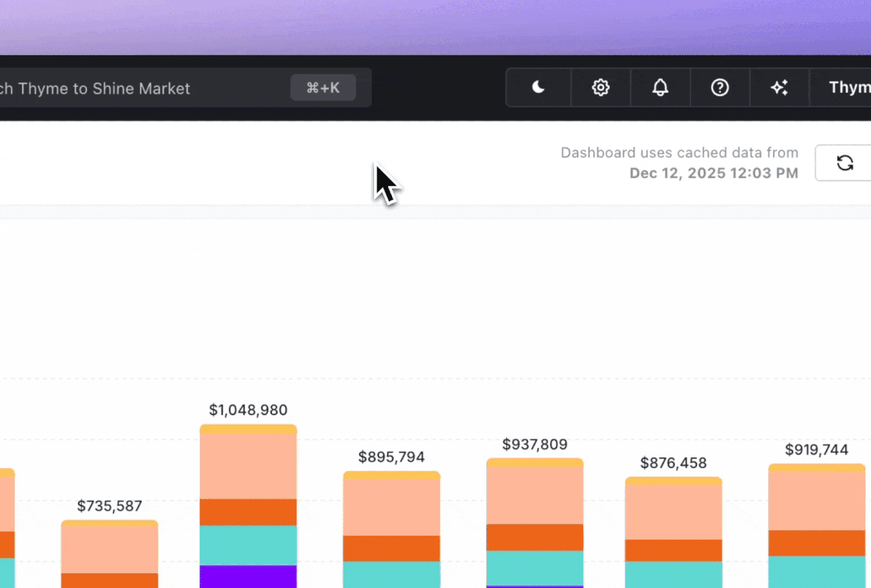Click the $919,744 bar total label

[817, 450]
